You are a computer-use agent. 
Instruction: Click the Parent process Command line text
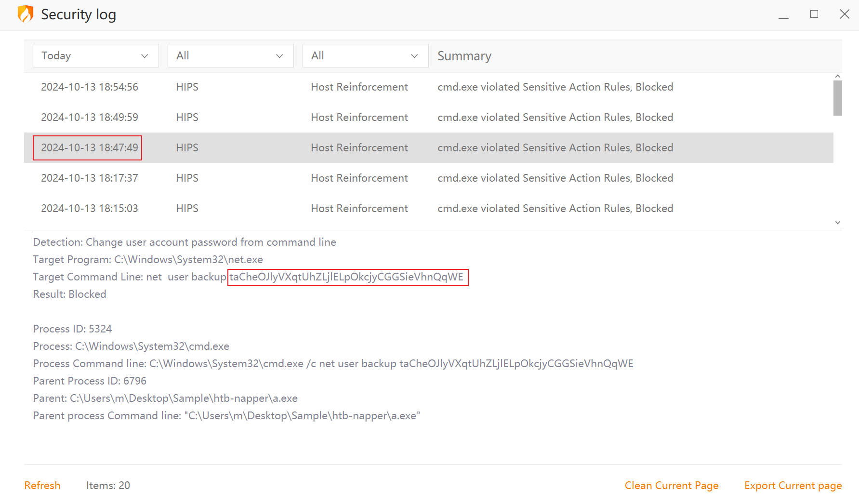[226, 416]
